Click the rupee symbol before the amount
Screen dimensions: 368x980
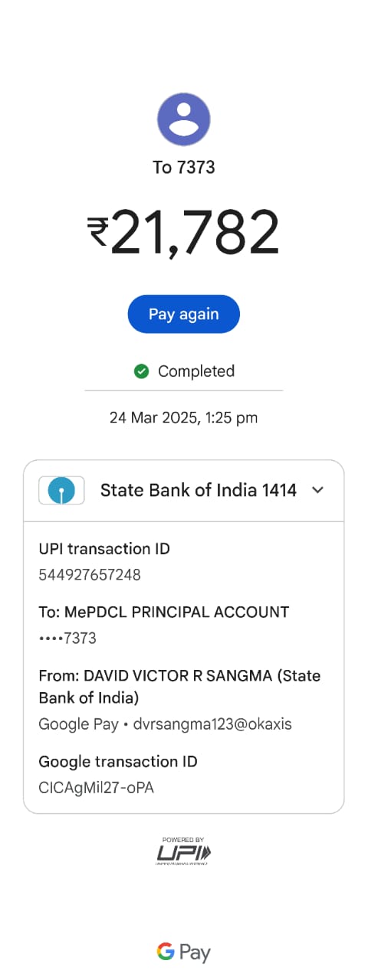click(98, 233)
